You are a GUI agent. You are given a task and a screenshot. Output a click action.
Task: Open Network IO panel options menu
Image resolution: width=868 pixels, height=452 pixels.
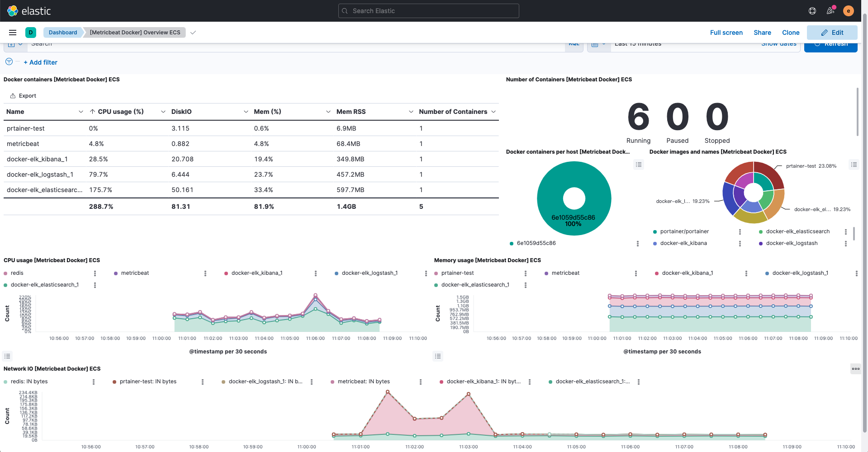point(855,369)
